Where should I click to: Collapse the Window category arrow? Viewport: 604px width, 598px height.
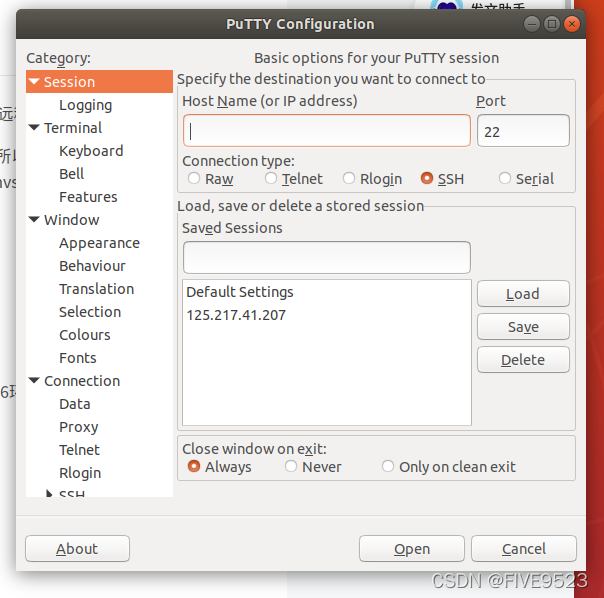tap(34, 219)
